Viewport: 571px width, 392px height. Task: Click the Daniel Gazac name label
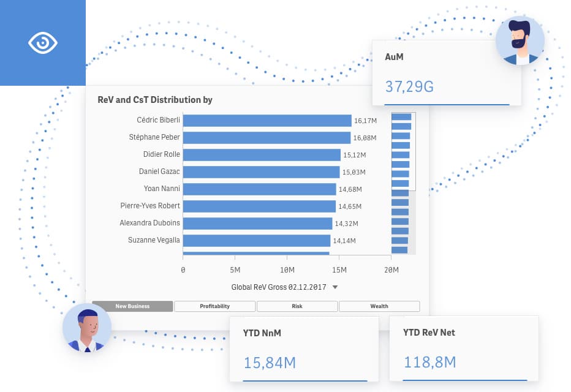pos(161,172)
